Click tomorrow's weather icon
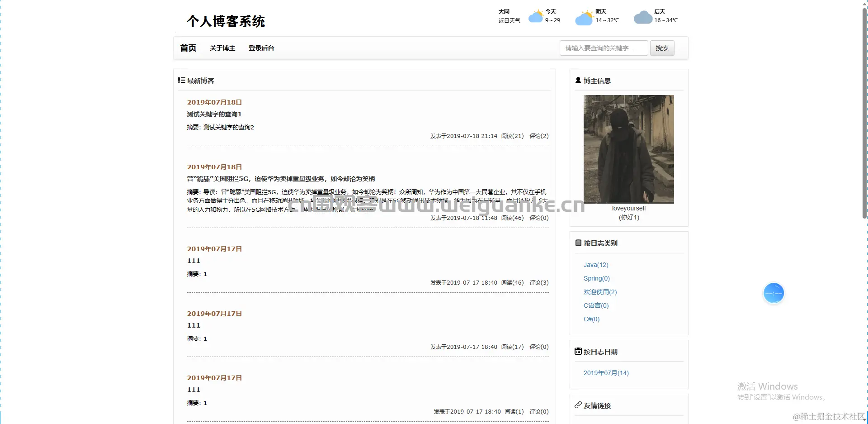 [x=584, y=18]
